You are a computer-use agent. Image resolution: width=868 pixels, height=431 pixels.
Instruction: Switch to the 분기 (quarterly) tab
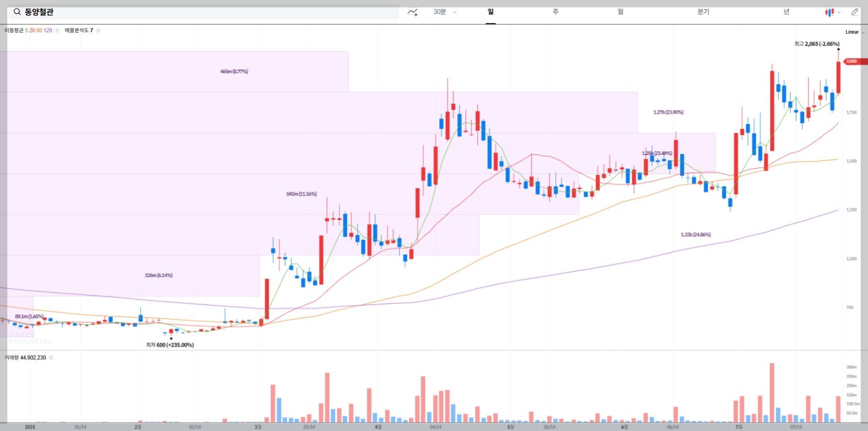[x=703, y=12]
